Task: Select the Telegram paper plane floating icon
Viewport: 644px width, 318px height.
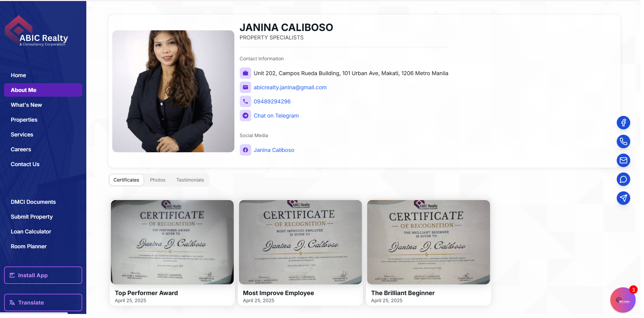Action: tap(623, 198)
